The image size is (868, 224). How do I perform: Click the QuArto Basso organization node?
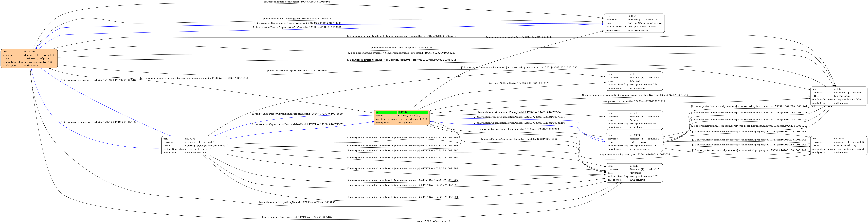[634, 142]
